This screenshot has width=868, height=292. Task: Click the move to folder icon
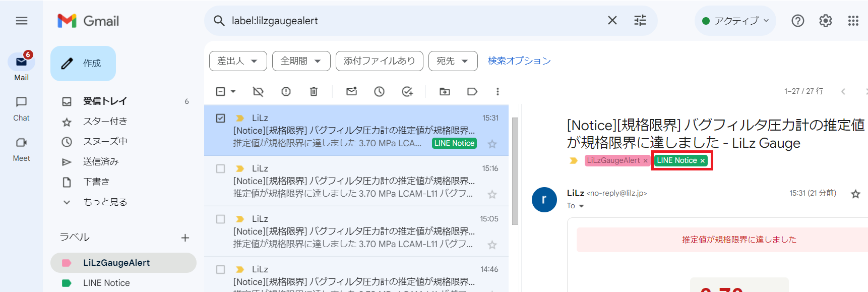pyautogui.click(x=445, y=91)
